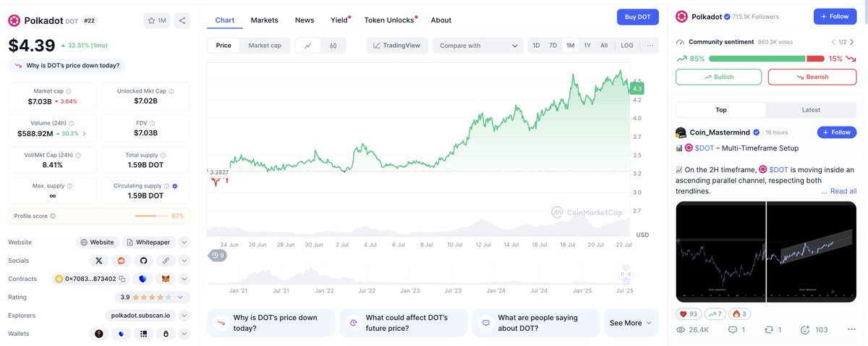Follow Coin_Mastermind

(x=837, y=132)
